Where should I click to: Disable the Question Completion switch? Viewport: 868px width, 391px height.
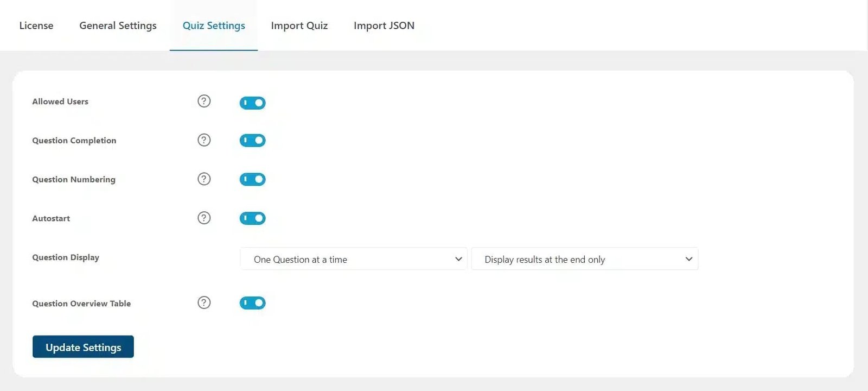[253, 140]
